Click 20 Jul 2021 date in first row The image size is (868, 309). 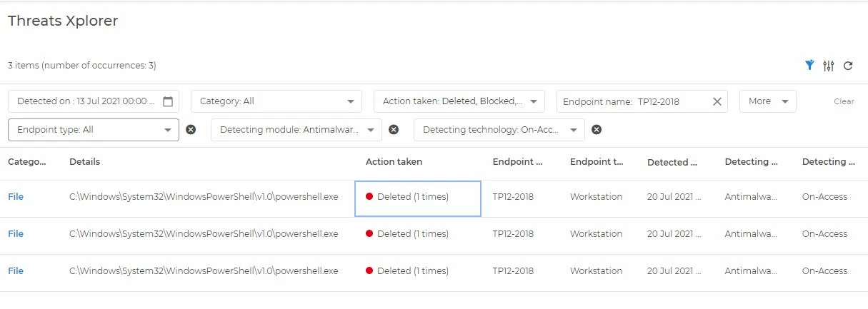click(x=674, y=196)
